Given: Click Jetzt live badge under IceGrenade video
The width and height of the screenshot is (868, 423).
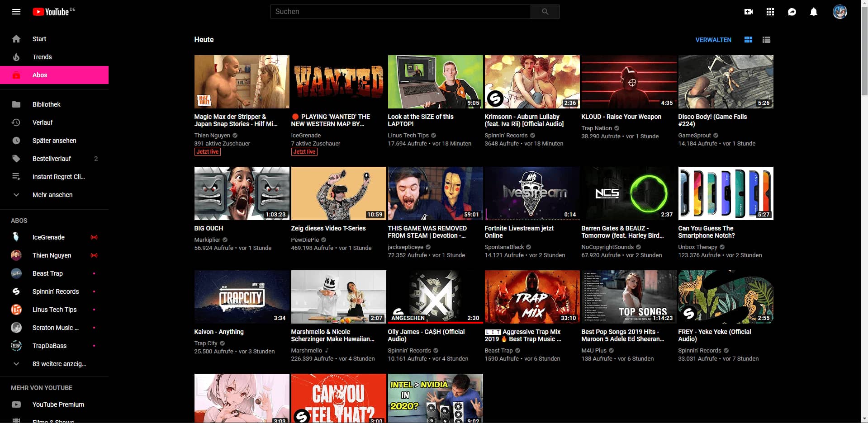Looking at the screenshot, I should pyautogui.click(x=304, y=152).
